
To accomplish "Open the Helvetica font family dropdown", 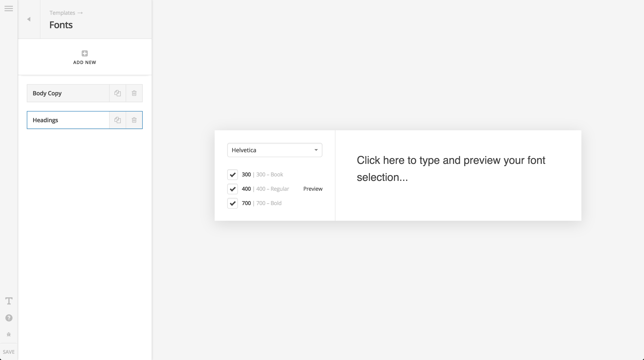I will (275, 150).
